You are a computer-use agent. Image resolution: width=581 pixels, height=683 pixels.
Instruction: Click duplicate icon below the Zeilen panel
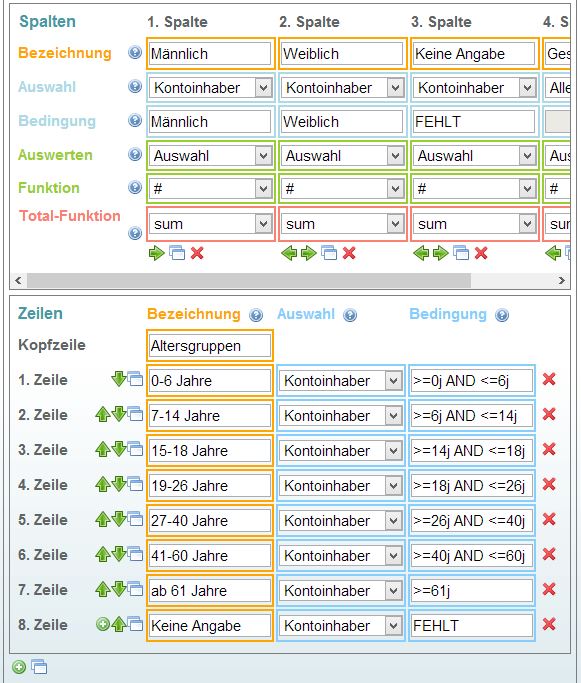coord(39,667)
